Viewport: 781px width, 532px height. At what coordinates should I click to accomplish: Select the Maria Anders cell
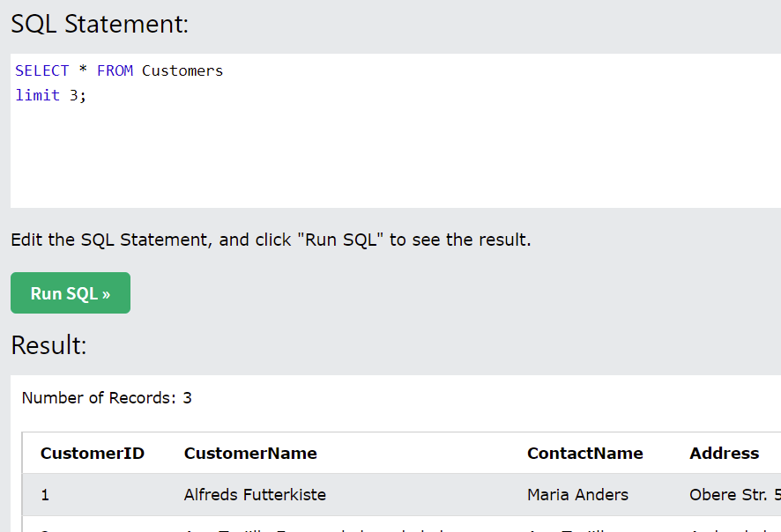click(577, 495)
